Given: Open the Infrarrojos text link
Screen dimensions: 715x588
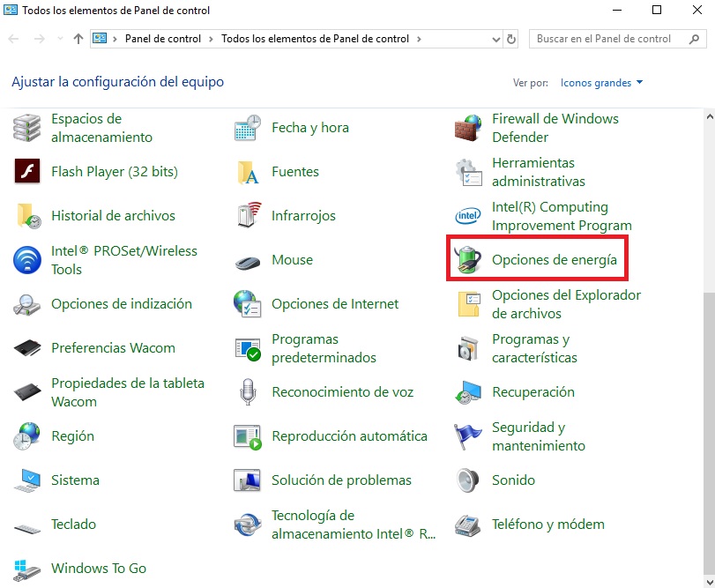Looking at the screenshot, I should [303, 216].
